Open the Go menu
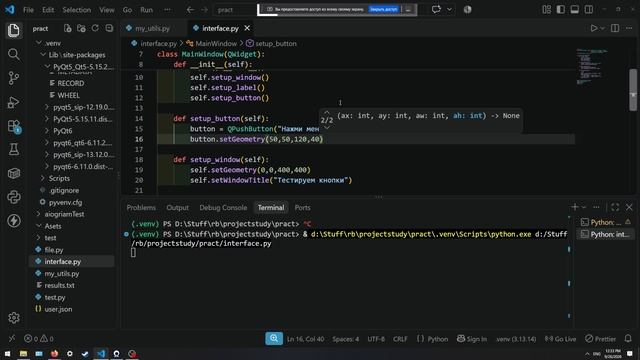This screenshot has width=640, height=360. point(127,10)
